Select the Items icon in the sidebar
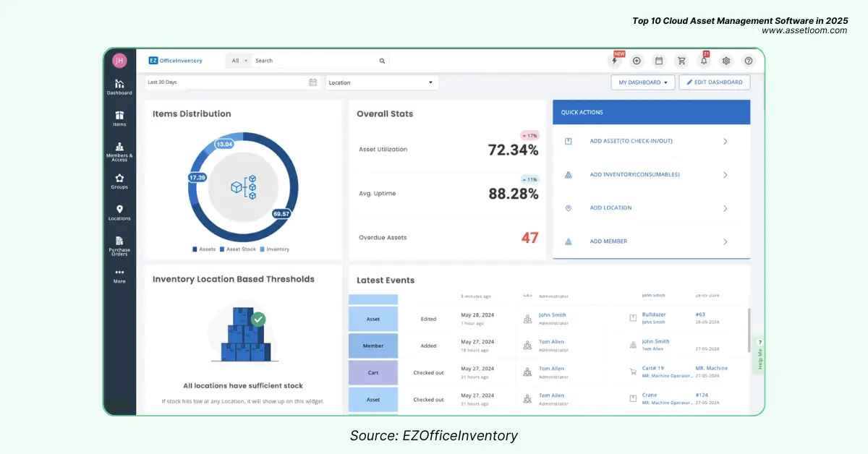This screenshot has height=454, width=868. point(119,116)
